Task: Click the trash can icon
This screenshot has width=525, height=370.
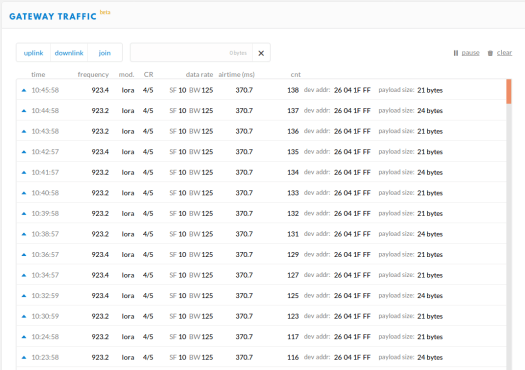Action: (490, 53)
